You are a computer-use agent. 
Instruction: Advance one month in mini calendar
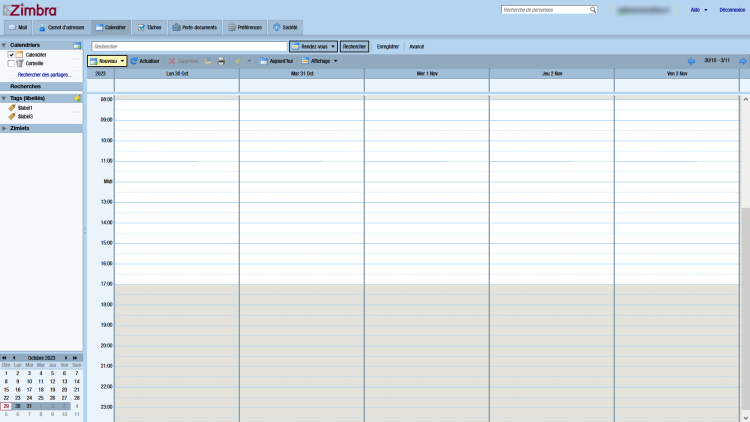(66, 358)
